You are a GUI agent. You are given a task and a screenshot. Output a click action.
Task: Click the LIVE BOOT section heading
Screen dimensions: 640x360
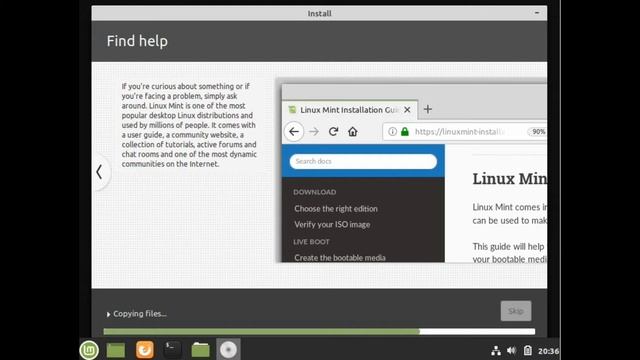(x=311, y=242)
